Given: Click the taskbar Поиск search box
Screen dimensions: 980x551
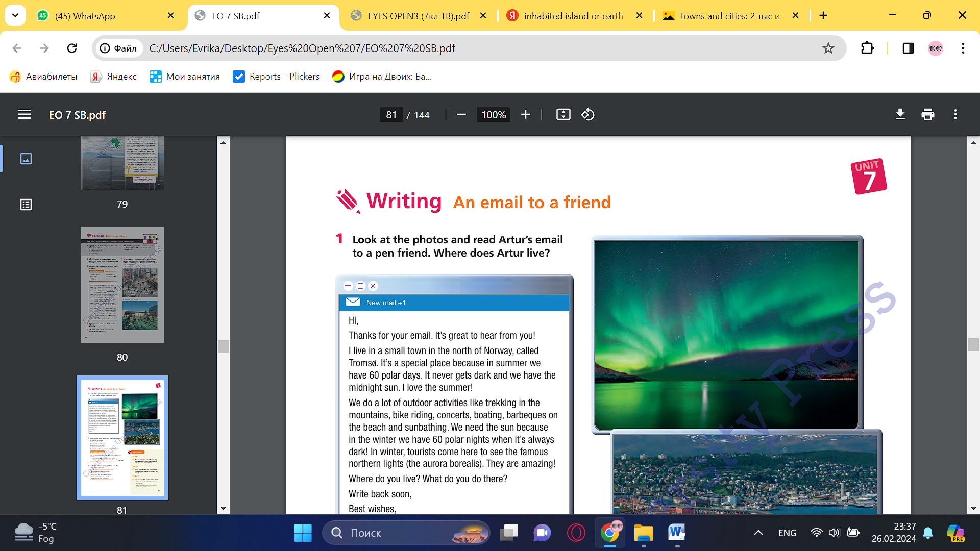Looking at the screenshot, I should pyautogui.click(x=406, y=533).
